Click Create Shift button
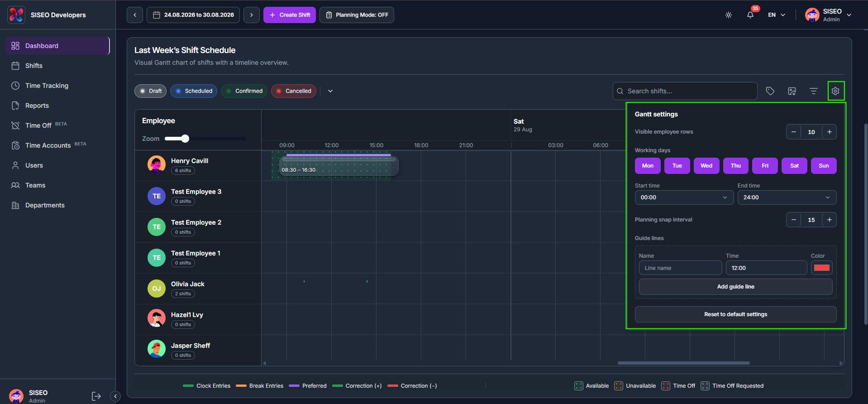Screen dimensions: 868x404 [x=290, y=15]
